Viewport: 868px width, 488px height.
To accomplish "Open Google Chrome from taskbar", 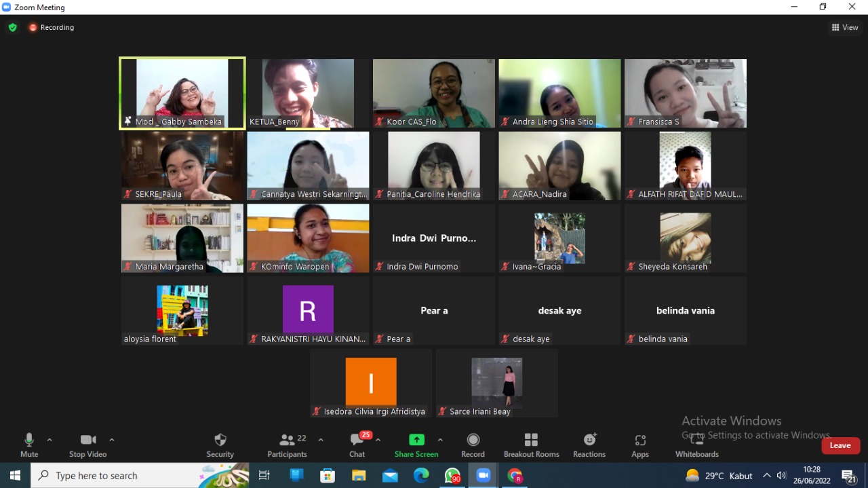I will tap(515, 475).
